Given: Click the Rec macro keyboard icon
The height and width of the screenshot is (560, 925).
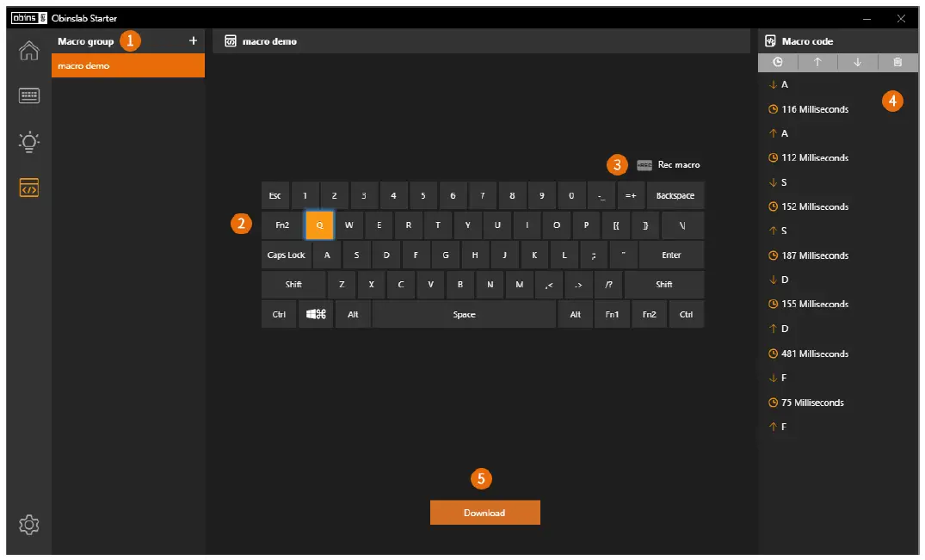Looking at the screenshot, I should click(644, 165).
